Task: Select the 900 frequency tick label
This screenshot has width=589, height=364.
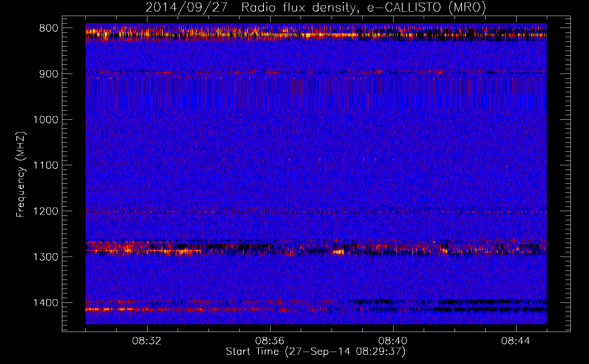Action: (49, 74)
